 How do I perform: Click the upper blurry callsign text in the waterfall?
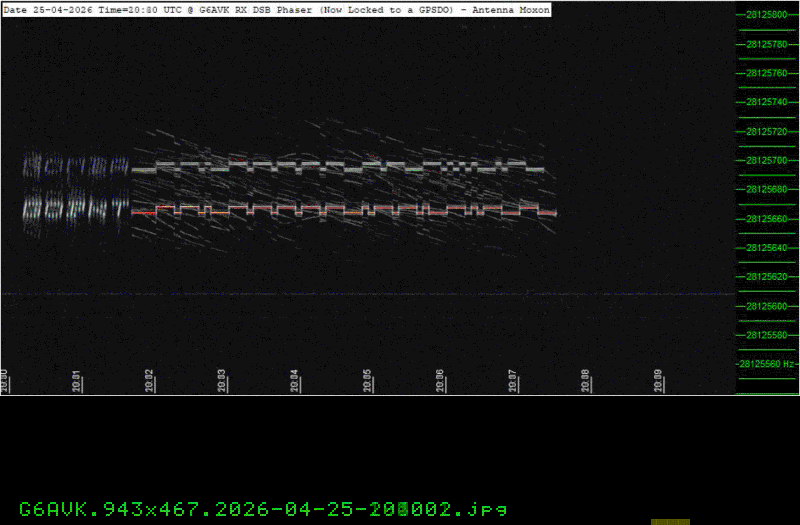[x=76, y=165]
